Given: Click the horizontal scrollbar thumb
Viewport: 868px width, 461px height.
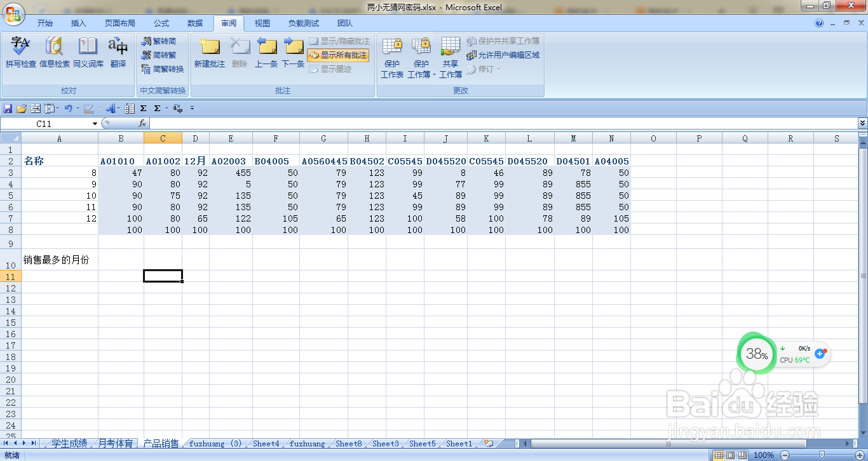Looking at the screenshot, I should click(668, 443).
